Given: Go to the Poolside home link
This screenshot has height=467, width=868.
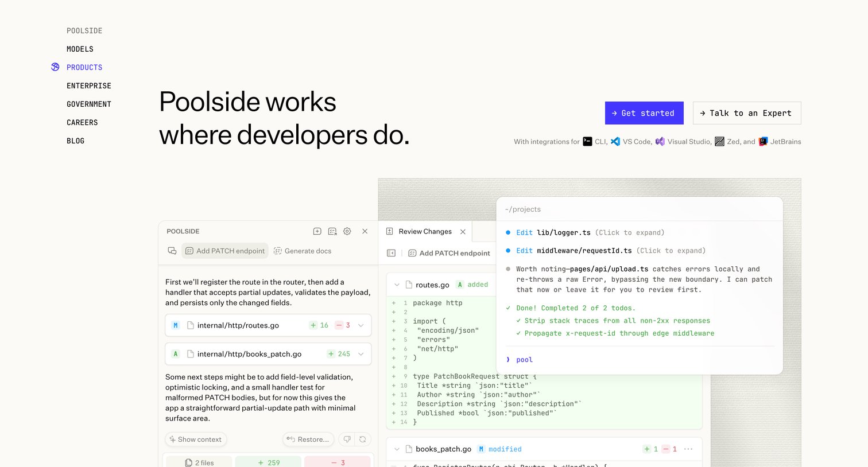Looking at the screenshot, I should [84, 30].
